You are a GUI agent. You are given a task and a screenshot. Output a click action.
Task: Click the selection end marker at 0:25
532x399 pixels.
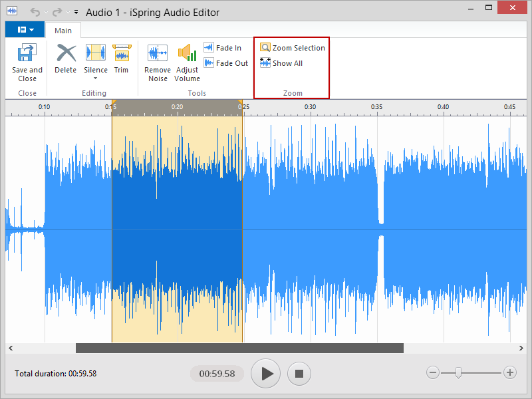240,102
